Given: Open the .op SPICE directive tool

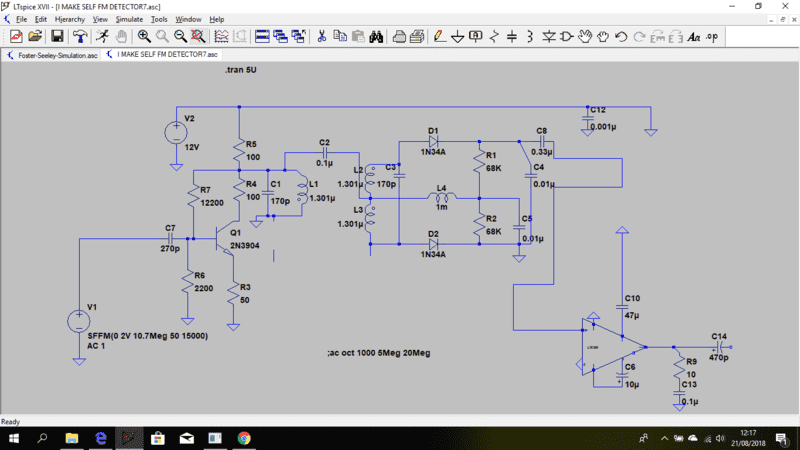Looking at the screenshot, I should pos(711,37).
